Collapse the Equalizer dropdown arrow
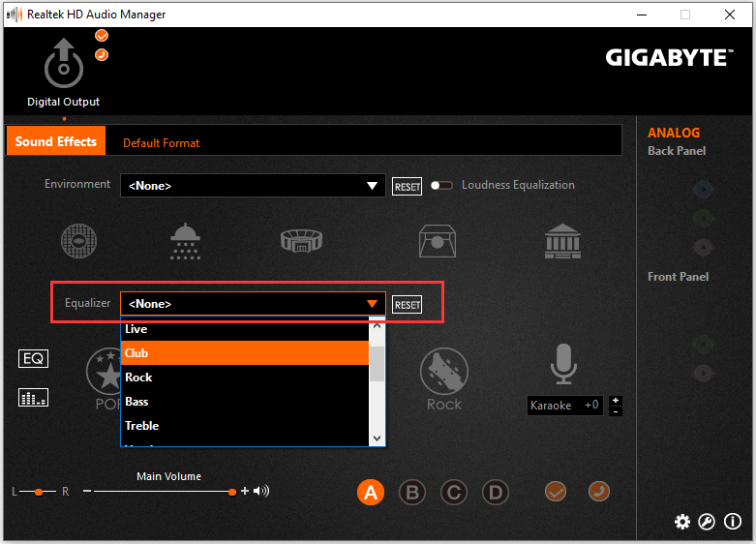Image resolution: width=756 pixels, height=544 pixels. pyautogui.click(x=373, y=304)
